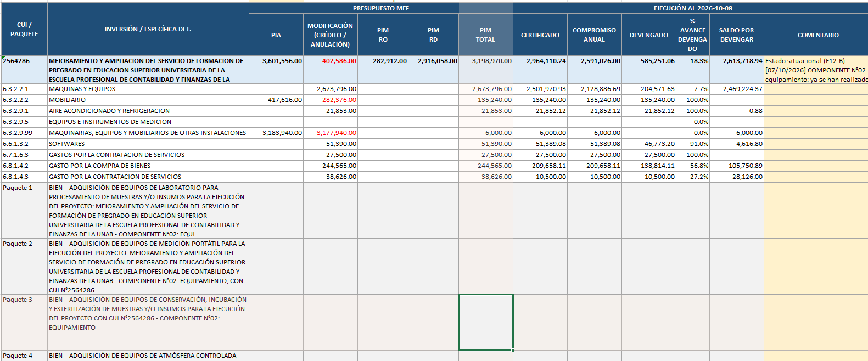The height and width of the screenshot is (361, 868).
Task: Select the PRESUPUESTO MEF group header
Action: (381, 8)
